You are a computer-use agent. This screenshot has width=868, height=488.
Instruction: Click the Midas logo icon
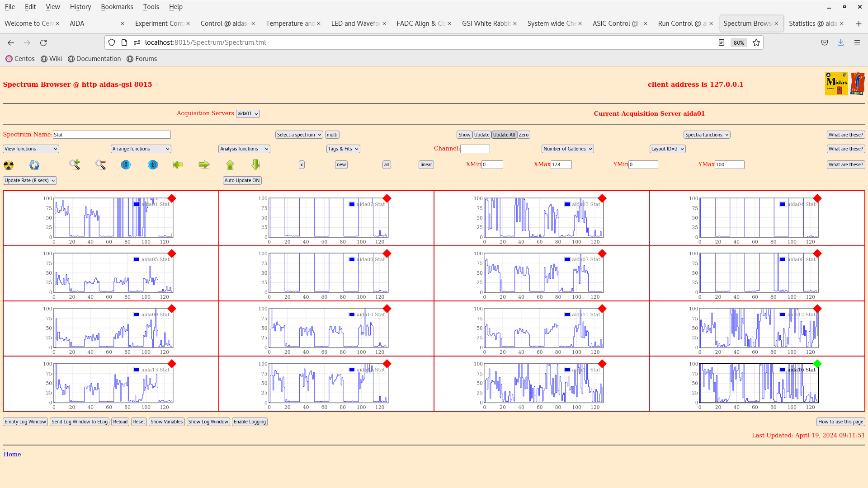(836, 84)
